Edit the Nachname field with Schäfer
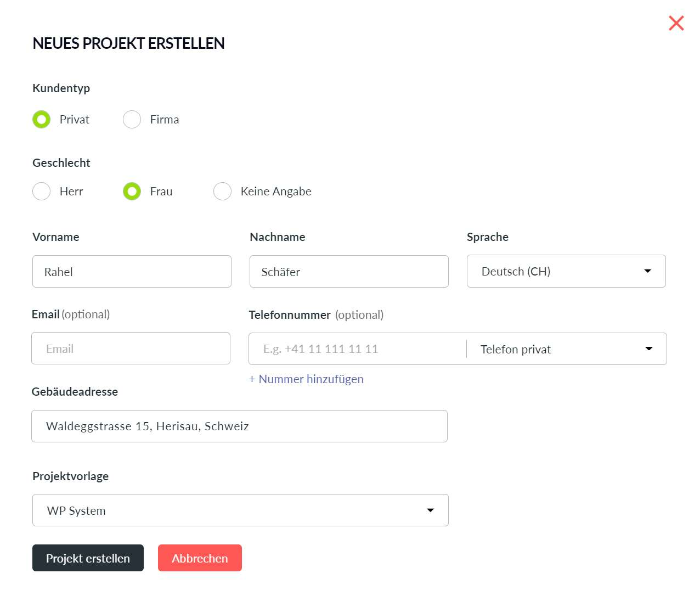 pos(349,272)
